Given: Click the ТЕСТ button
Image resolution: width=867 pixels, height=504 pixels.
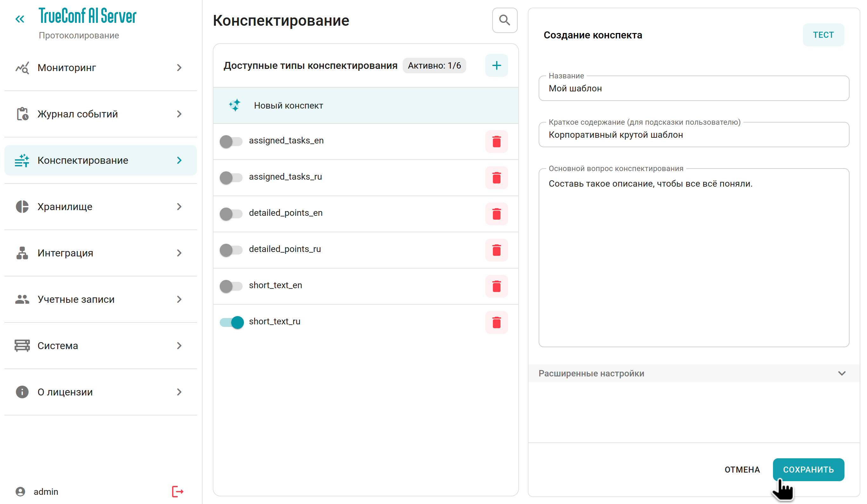Looking at the screenshot, I should 823,34.
